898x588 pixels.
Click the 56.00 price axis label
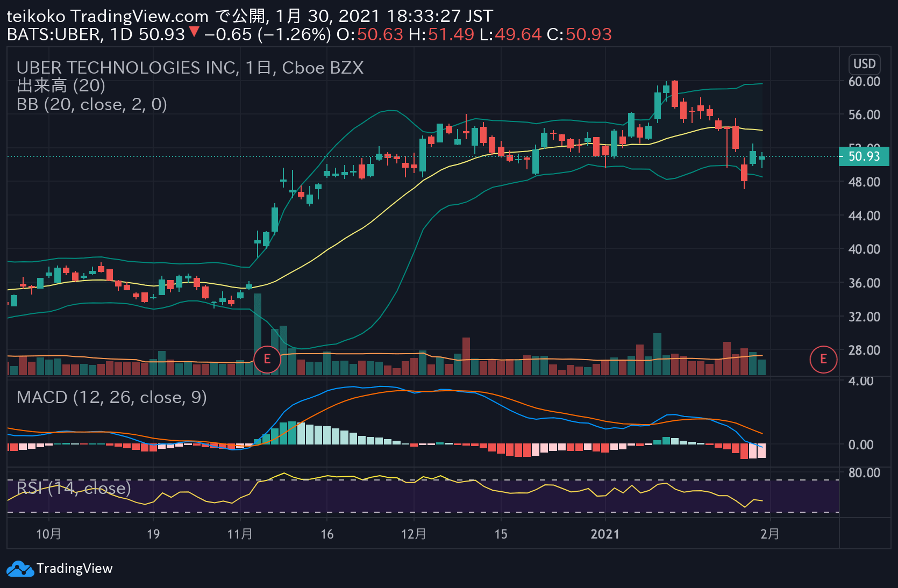point(864,115)
